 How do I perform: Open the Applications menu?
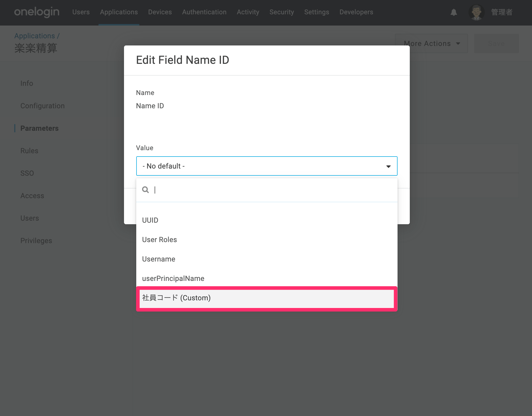pos(119,12)
